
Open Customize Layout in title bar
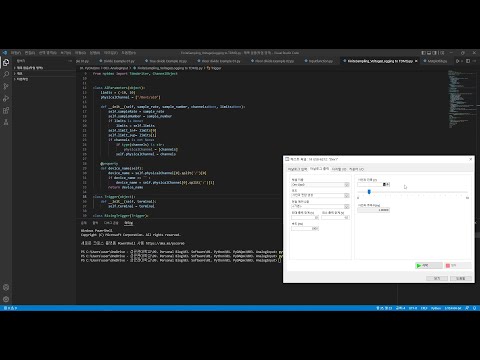point(442,53)
